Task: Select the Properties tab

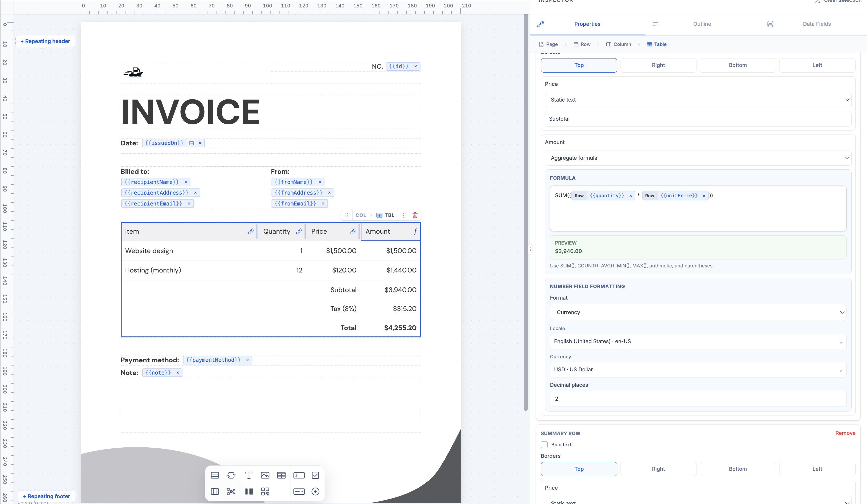Action: point(587,24)
